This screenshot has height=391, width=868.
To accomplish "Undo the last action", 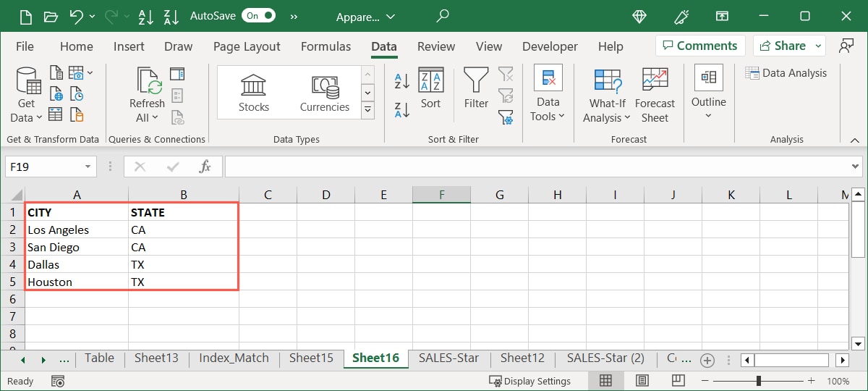I will 77,16.
